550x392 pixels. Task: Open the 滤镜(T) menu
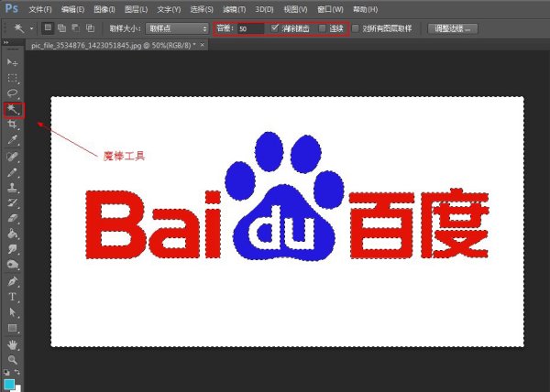coord(235,9)
